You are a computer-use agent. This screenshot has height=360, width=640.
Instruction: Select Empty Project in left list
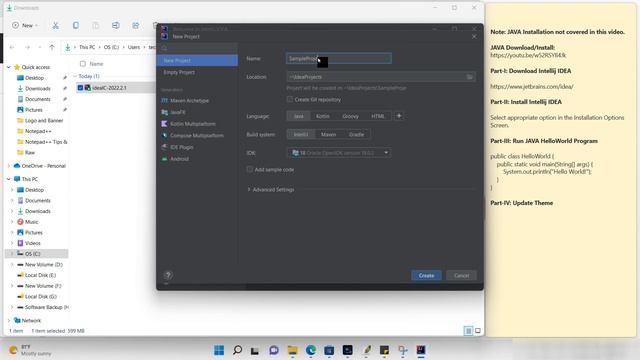click(197, 72)
